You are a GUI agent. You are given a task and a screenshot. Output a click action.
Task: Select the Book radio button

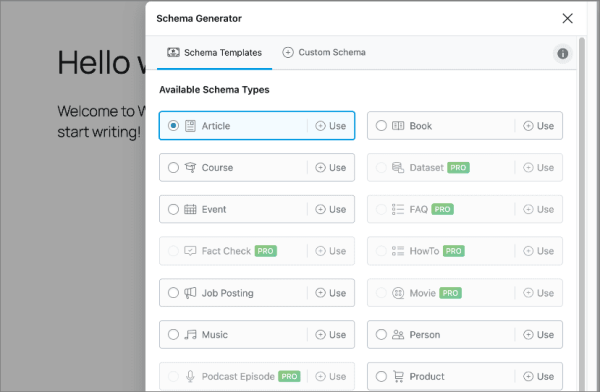click(381, 126)
